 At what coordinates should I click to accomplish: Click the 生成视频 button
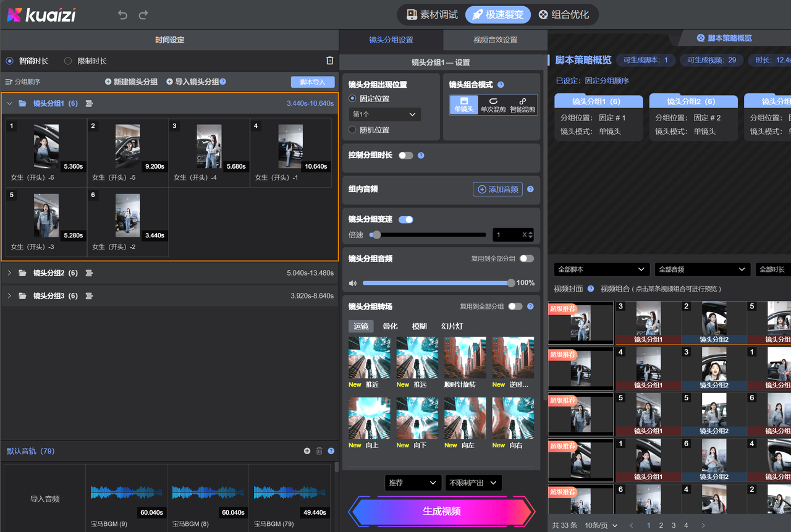[441, 512]
